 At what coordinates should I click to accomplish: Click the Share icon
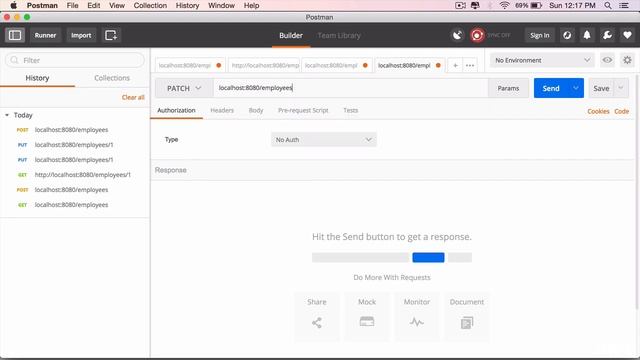pyautogui.click(x=317, y=322)
